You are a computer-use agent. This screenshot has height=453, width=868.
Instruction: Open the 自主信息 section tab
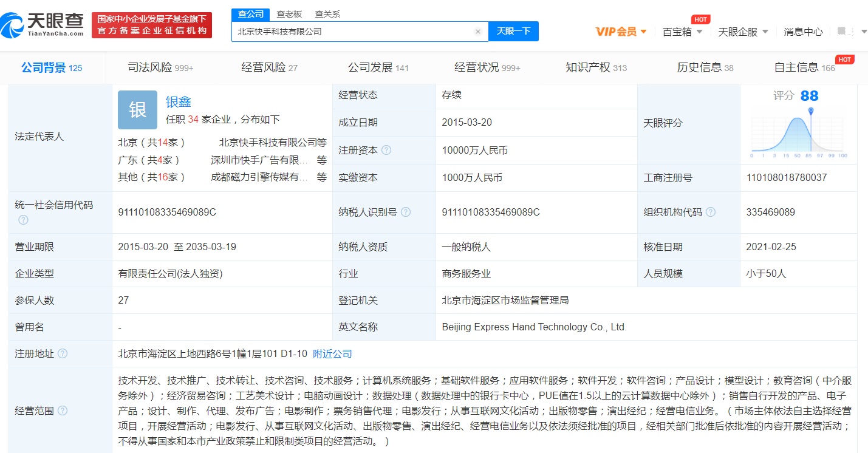[804, 67]
